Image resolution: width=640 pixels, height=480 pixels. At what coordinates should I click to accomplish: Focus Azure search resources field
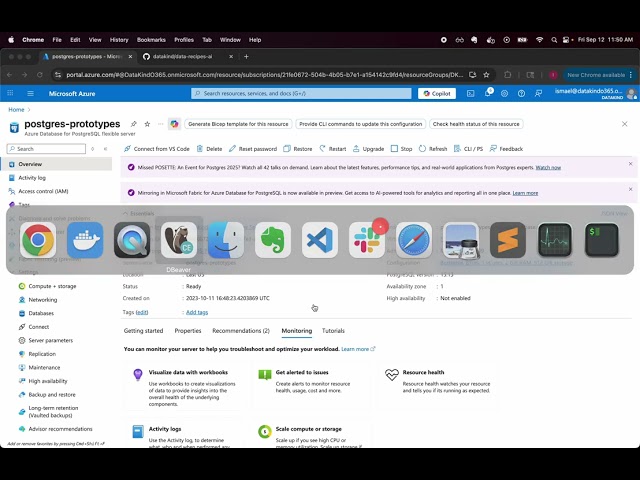point(301,93)
